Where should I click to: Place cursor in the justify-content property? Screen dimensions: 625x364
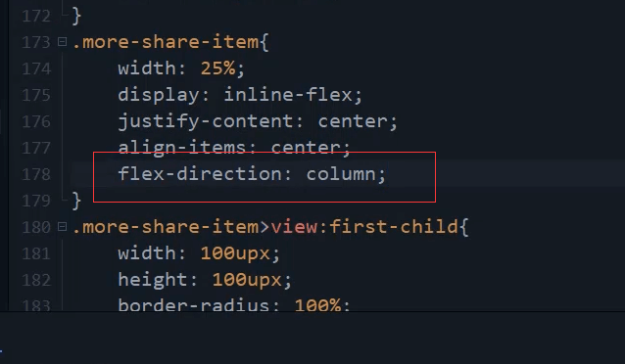pos(206,121)
